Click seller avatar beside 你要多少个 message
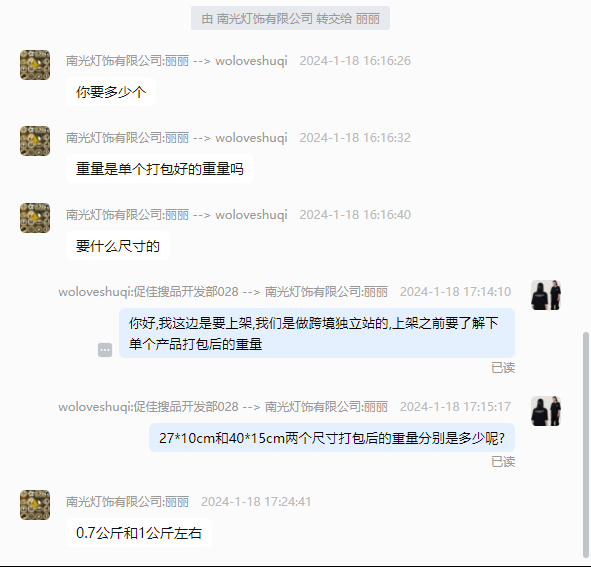This screenshot has width=591, height=567. (x=35, y=65)
